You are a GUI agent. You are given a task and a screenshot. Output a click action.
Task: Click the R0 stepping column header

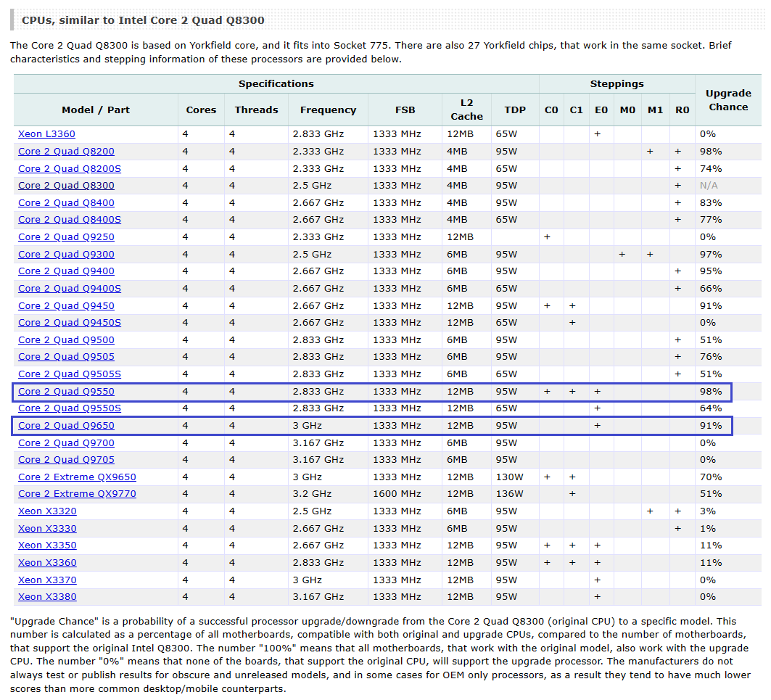point(682,110)
